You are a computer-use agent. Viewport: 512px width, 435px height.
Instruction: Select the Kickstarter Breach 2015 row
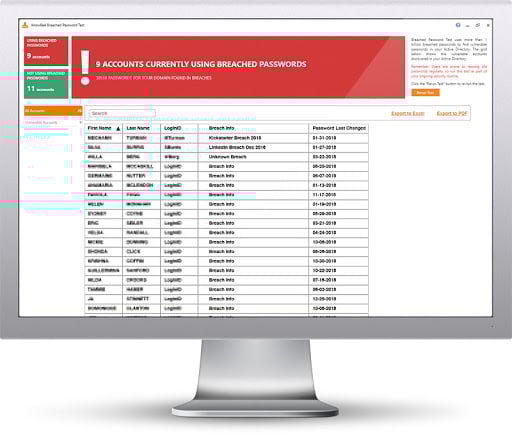[227, 138]
